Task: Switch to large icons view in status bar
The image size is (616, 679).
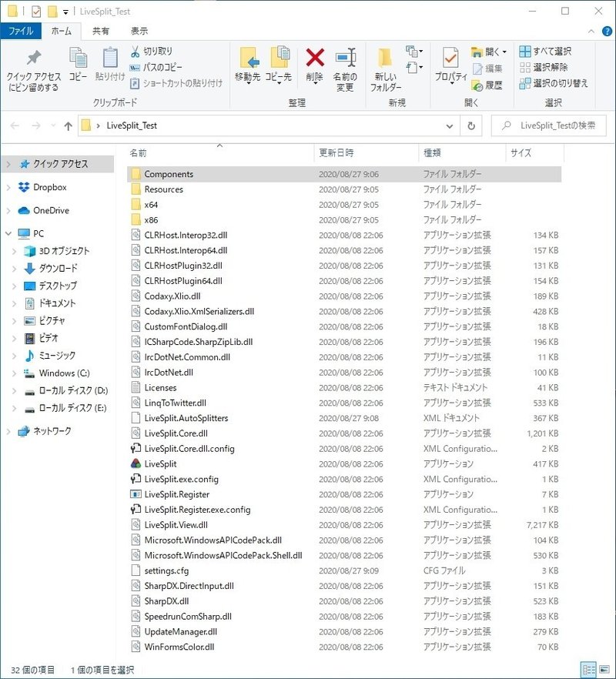Action: [x=604, y=670]
